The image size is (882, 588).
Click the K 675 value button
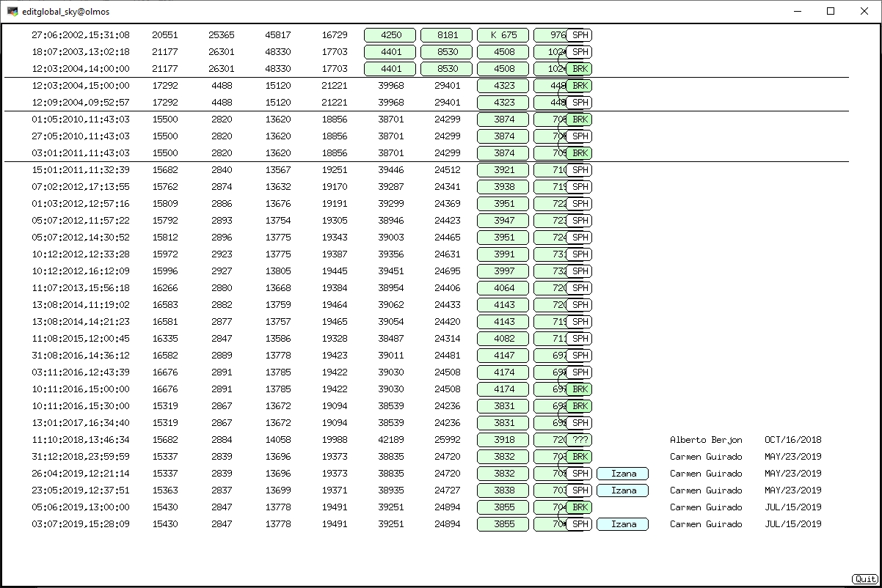point(503,35)
